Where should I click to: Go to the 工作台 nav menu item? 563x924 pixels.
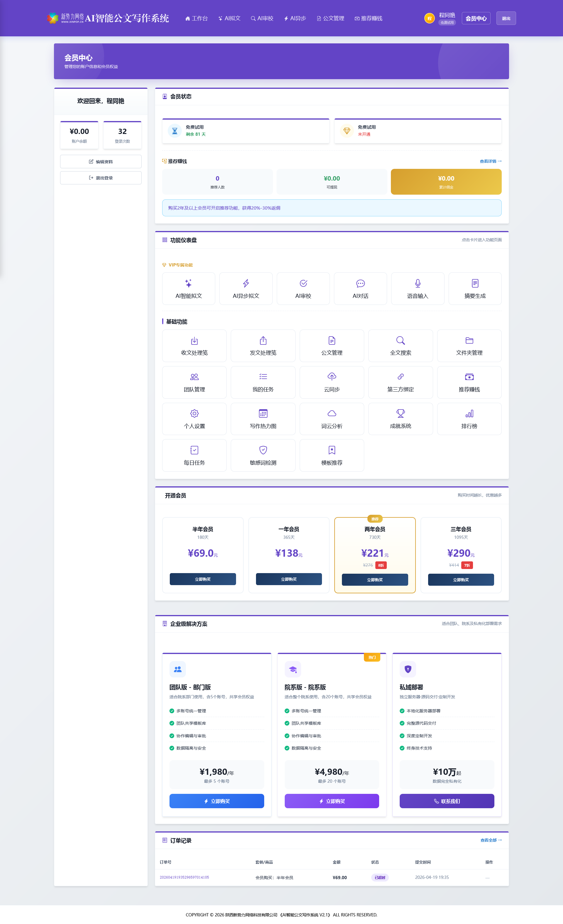click(196, 18)
